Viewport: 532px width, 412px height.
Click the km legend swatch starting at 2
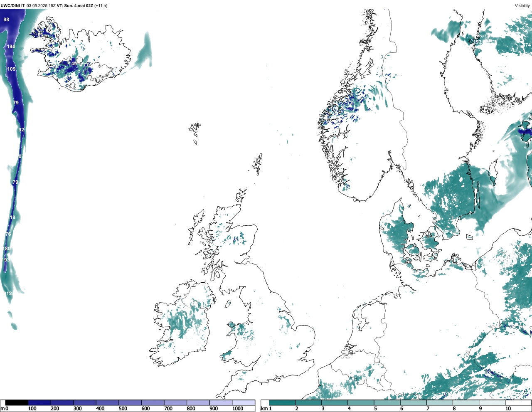point(308,403)
